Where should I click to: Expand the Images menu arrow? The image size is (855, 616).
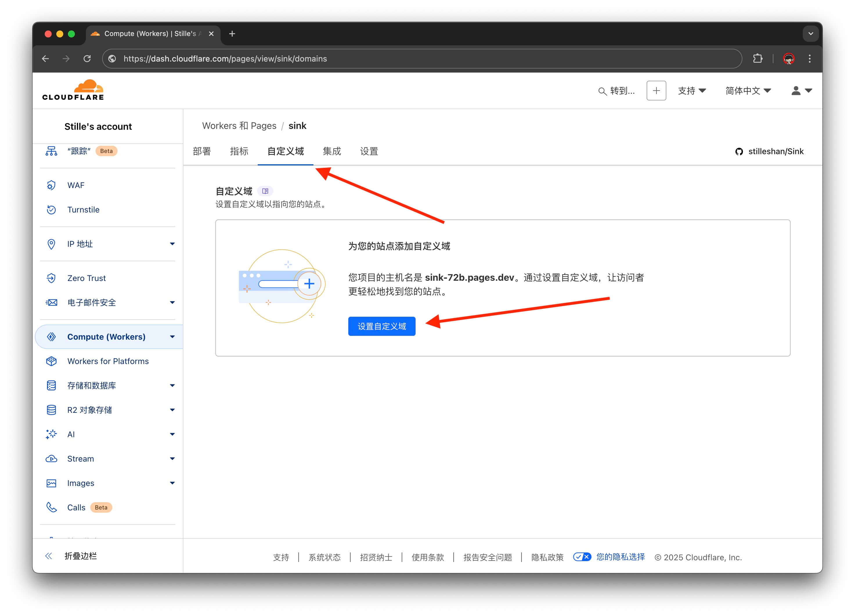click(x=172, y=483)
